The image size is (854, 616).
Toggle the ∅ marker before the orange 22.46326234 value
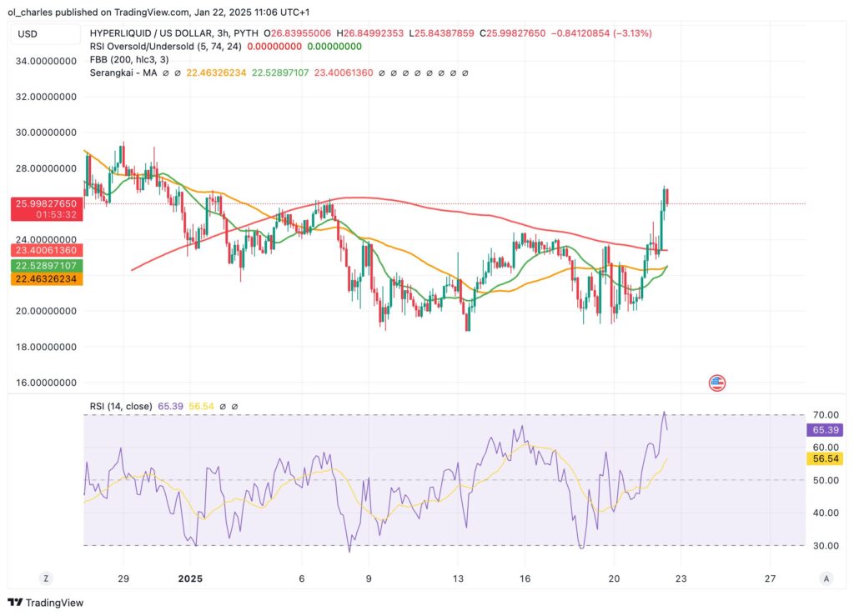(176, 73)
